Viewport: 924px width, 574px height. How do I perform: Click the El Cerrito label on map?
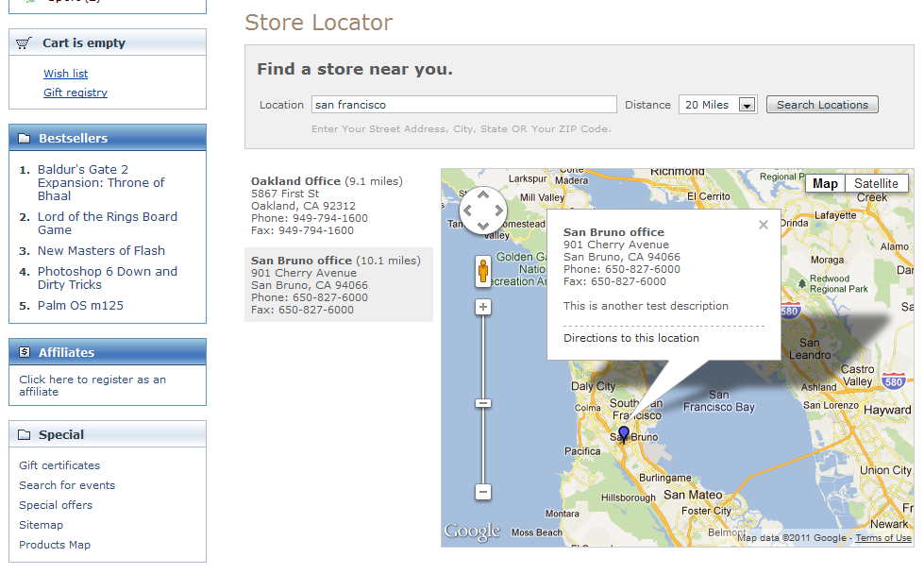point(708,196)
